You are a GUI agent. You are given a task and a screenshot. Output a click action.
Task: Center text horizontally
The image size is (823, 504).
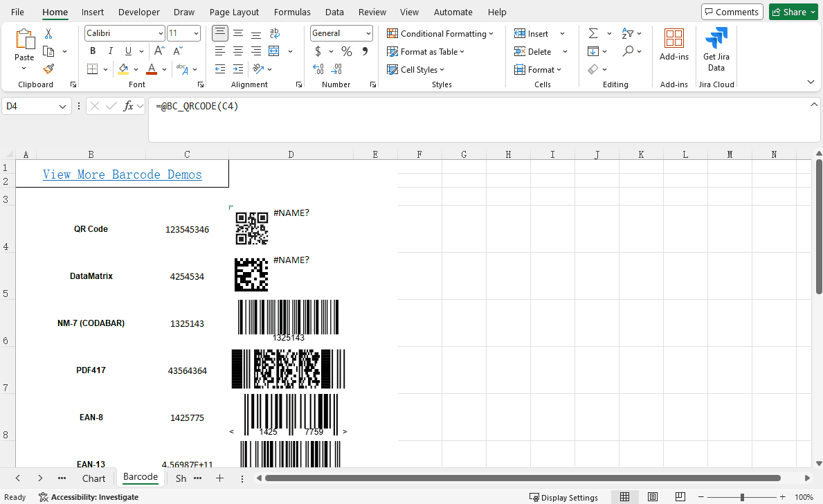pyautogui.click(x=238, y=51)
